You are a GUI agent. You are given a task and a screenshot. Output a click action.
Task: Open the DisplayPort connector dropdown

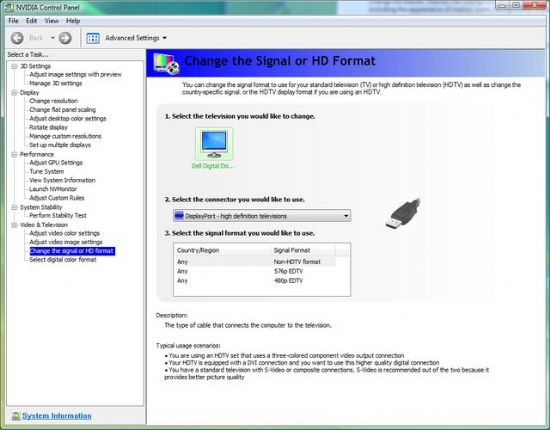(x=262, y=216)
